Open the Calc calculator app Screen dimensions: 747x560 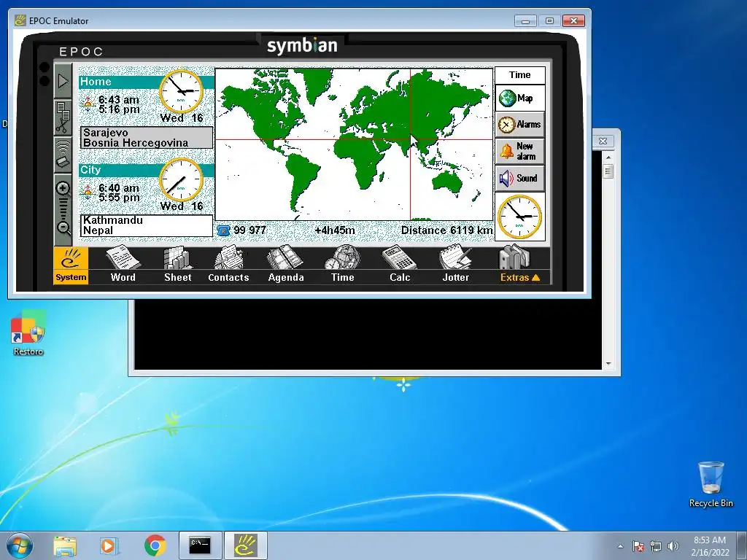[x=400, y=265]
